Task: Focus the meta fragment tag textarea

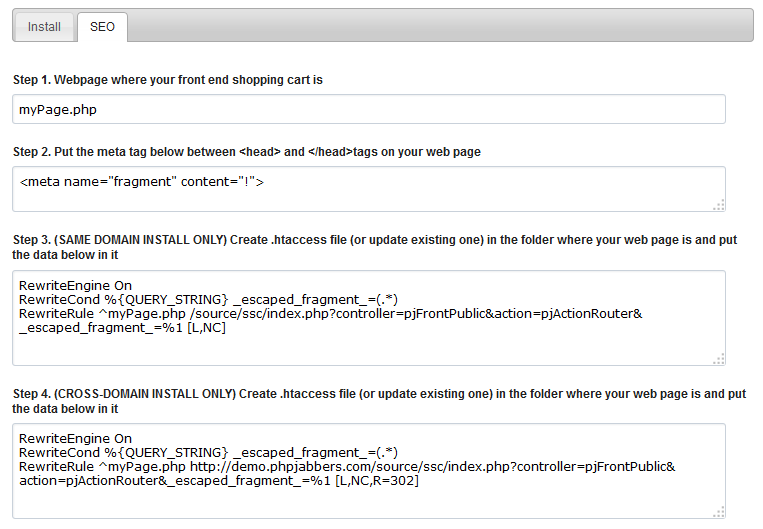Action: coord(369,189)
